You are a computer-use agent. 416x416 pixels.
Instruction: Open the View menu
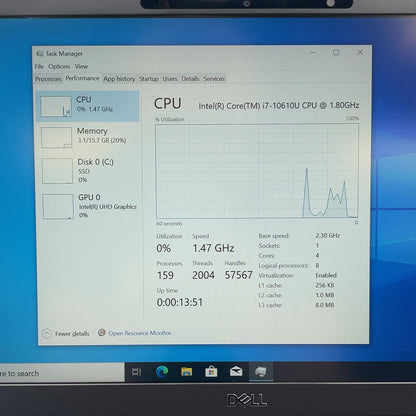tap(81, 66)
